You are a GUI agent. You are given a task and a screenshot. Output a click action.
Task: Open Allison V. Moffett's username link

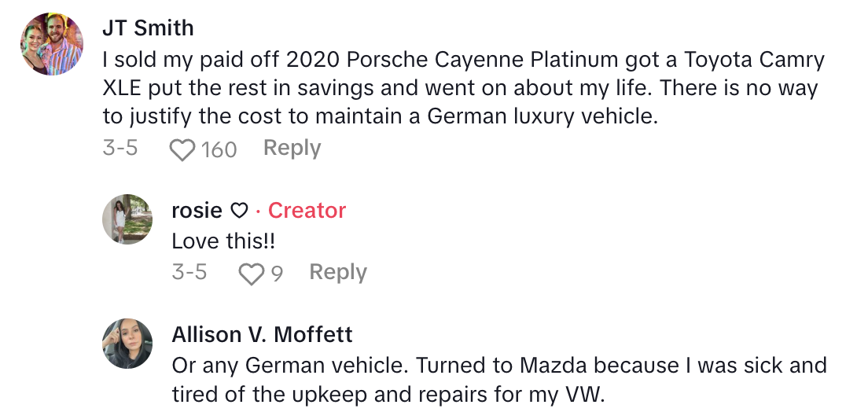[262, 335]
